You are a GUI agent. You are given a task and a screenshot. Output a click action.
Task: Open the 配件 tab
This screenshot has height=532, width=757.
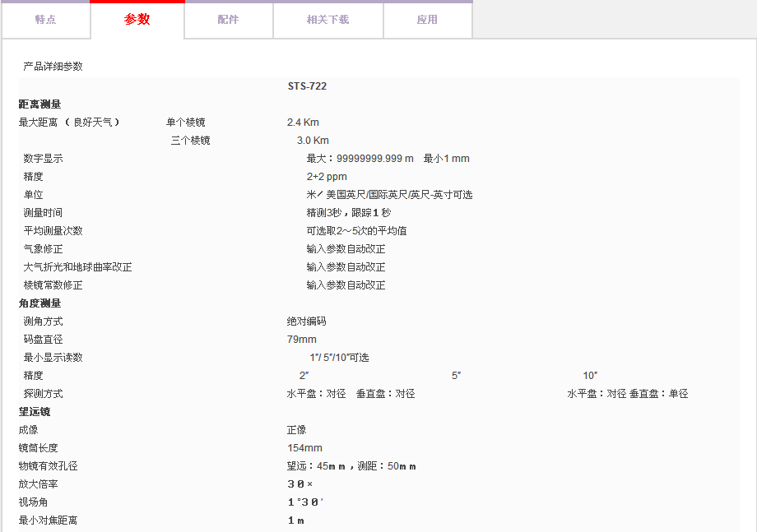[228, 20]
